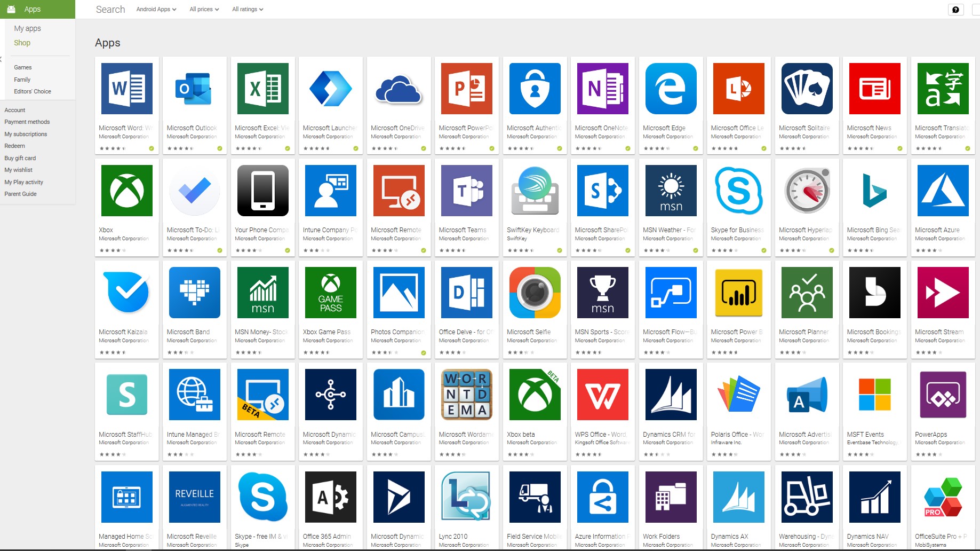Image resolution: width=980 pixels, height=551 pixels.
Task: Select the Xbox Game Pass icon
Action: click(331, 293)
